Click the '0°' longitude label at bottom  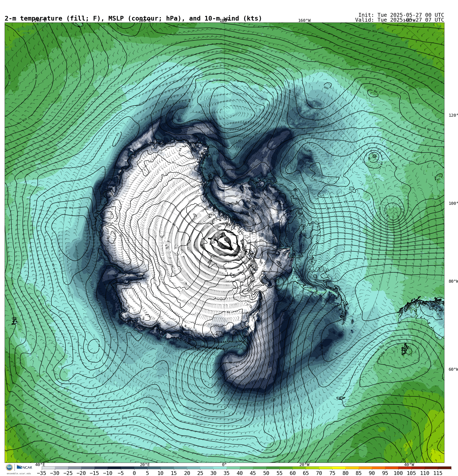[224, 465]
